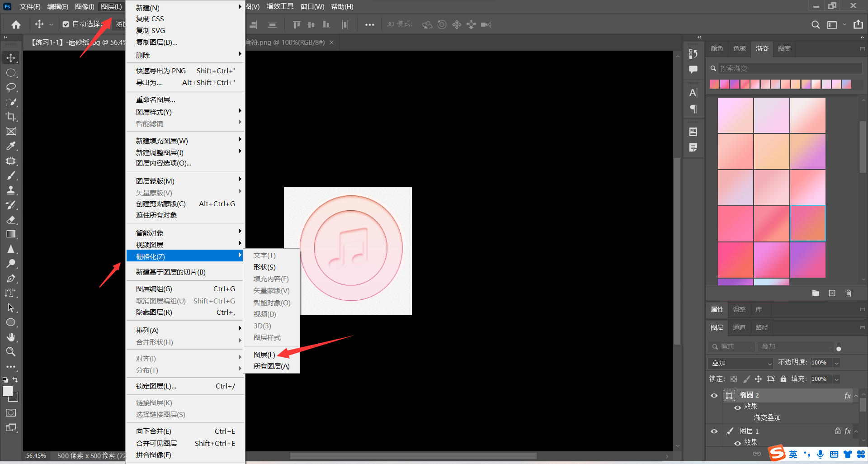Click 向下合并(E) menu entry
Image resolution: width=868 pixels, height=464 pixels.
point(185,431)
